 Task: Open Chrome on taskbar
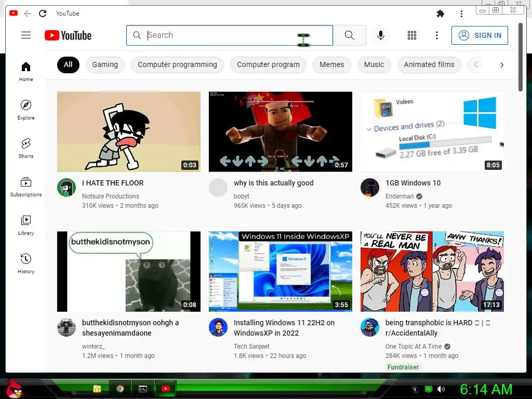[120, 389]
